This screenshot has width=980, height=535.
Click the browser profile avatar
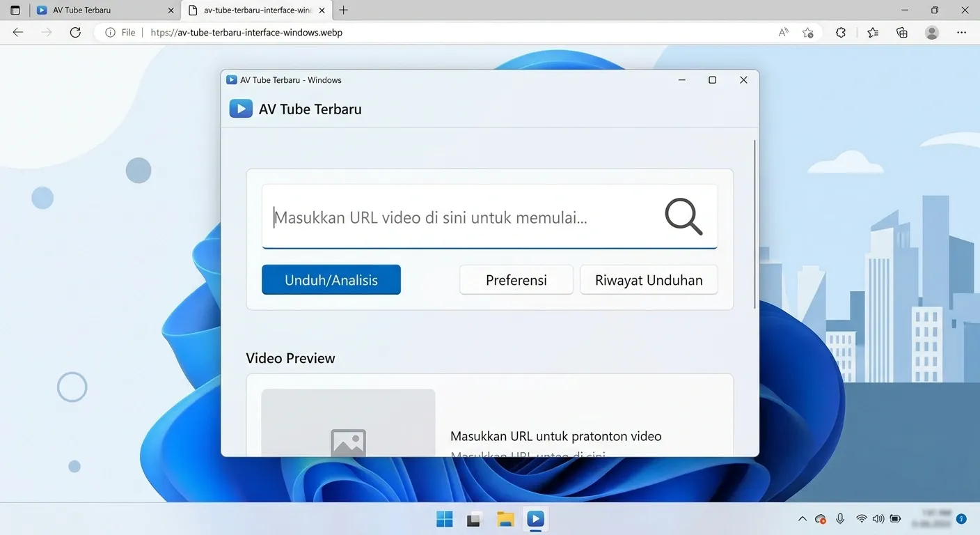(932, 32)
